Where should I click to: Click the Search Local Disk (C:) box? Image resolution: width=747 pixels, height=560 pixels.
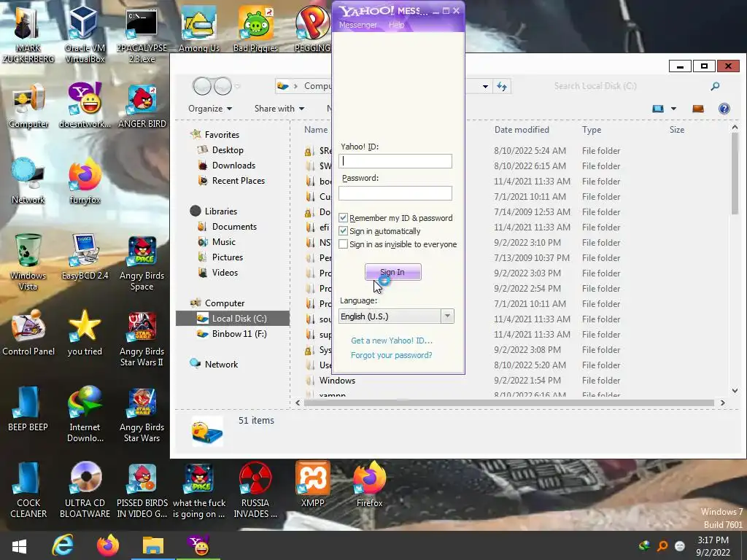tap(637, 86)
